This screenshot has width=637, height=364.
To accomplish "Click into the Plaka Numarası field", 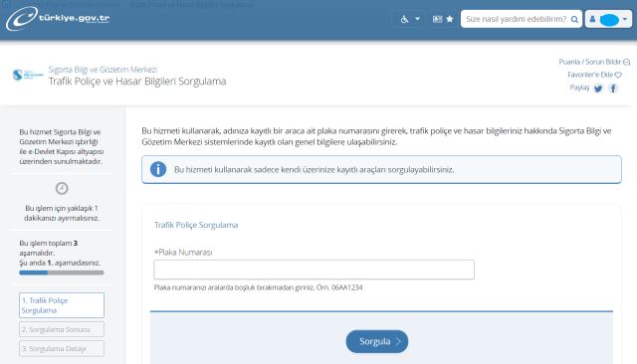I will coord(315,270).
